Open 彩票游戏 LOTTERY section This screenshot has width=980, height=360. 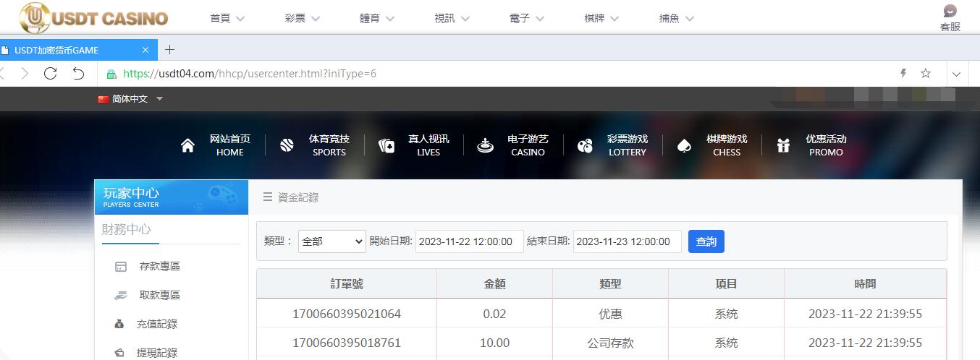[627, 145]
